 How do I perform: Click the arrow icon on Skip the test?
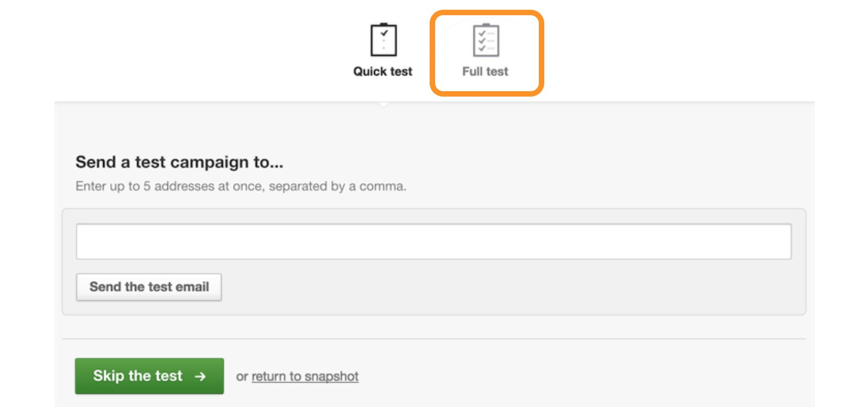[200, 376]
